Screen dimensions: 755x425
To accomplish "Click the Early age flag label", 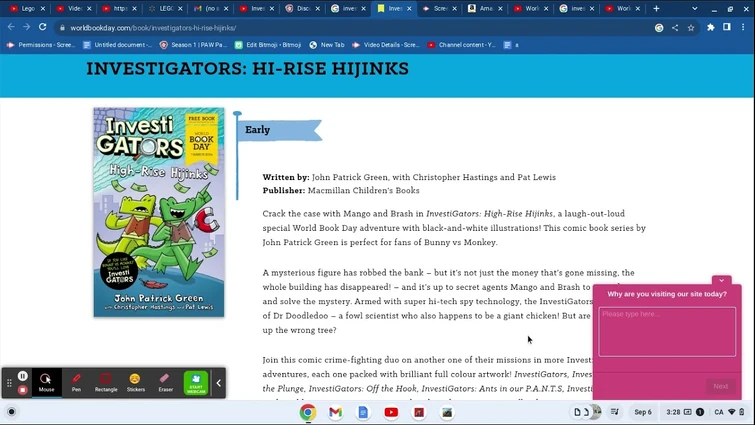I will click(x=258, y=129).
